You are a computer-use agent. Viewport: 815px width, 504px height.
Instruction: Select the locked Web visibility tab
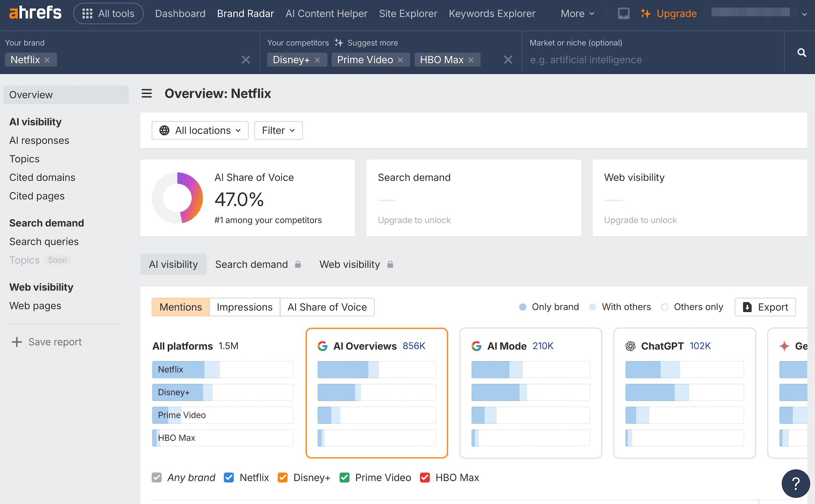pyautogui.click(x=357, y=264)
